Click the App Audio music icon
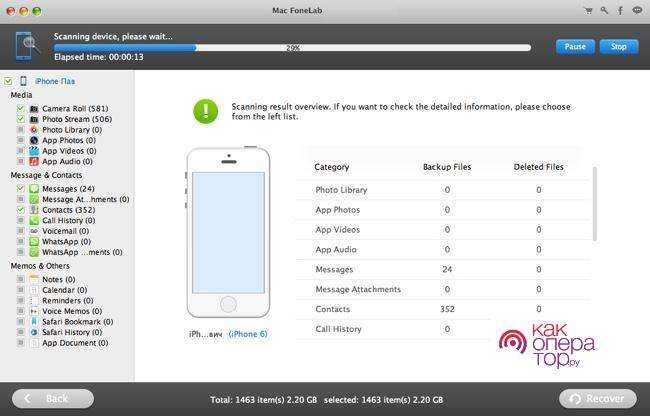 tap(34, 162)
